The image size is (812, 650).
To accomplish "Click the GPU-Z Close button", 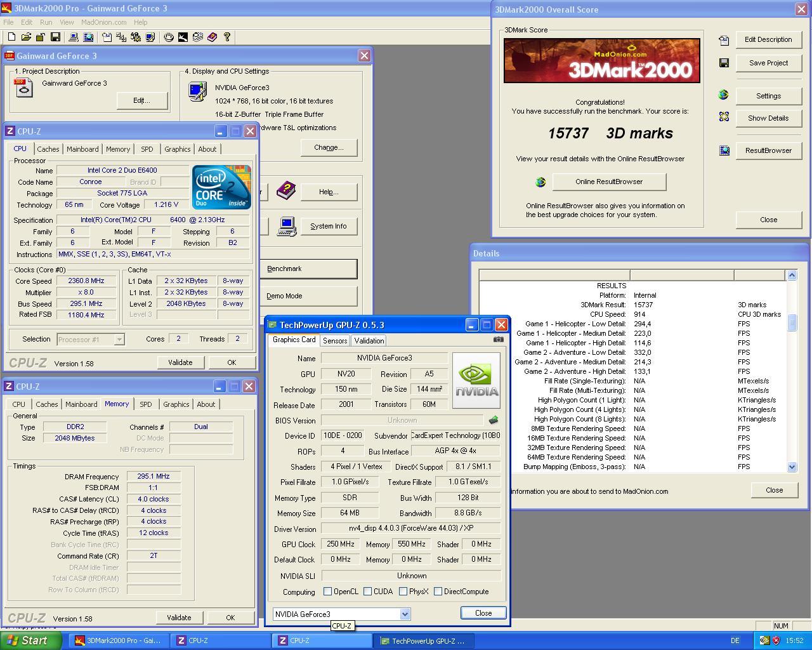I will (483, 613).
